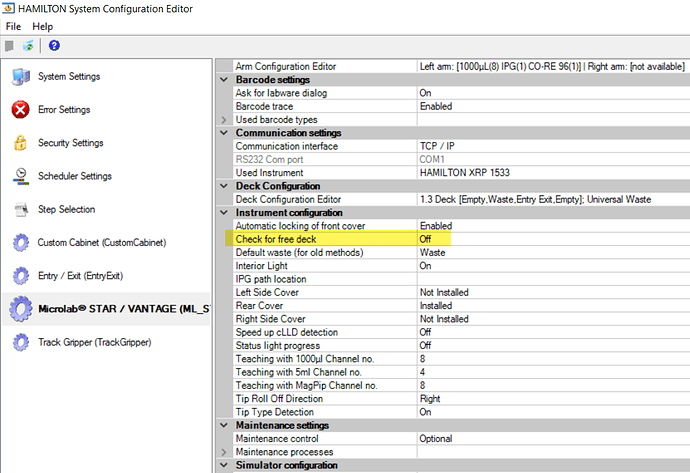Select Error Settings in the sidebar
Viewport: 690px width, 473px height.
(x=64, y=110)
